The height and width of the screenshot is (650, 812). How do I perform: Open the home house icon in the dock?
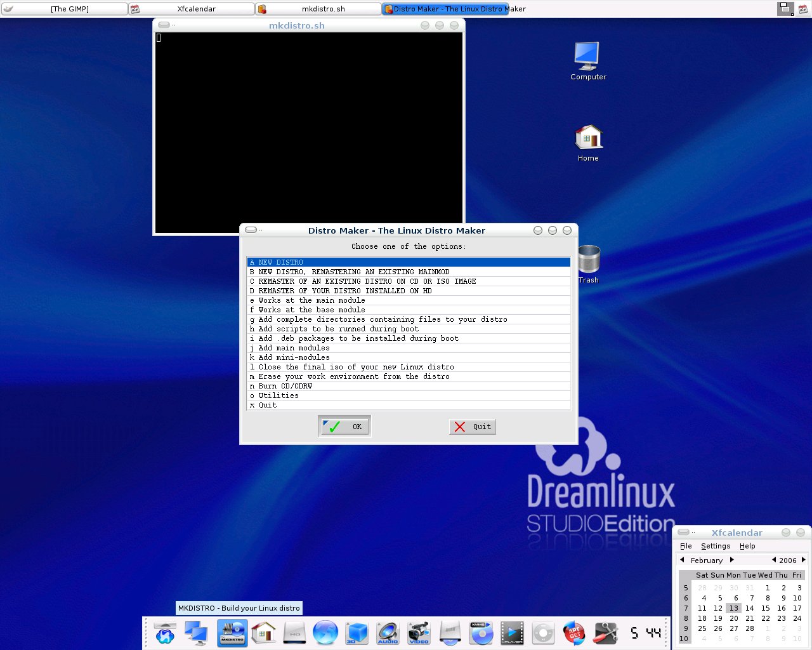(263, 633)
